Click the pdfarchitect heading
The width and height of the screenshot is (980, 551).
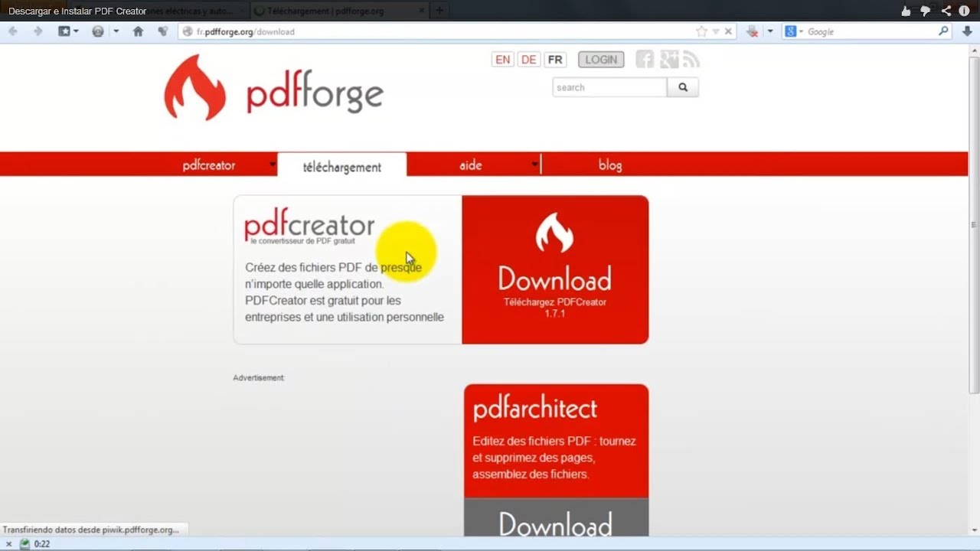pyautogui.click(x=535, y=409)
